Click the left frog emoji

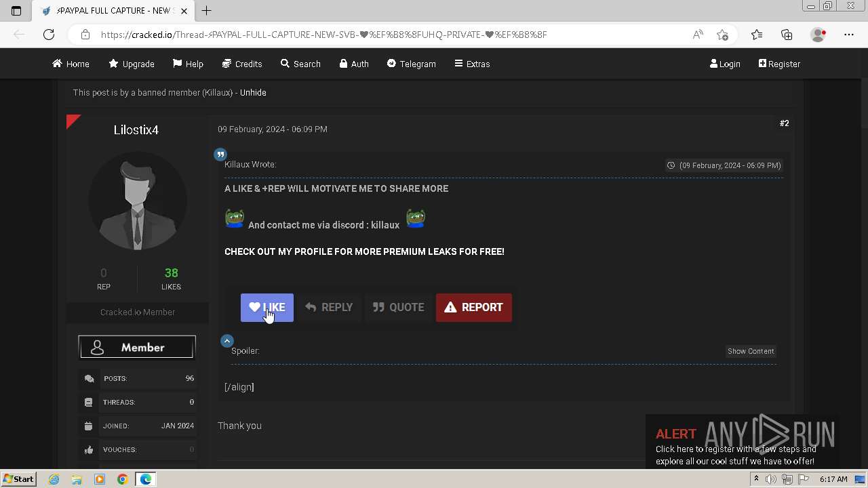[235, 218]
